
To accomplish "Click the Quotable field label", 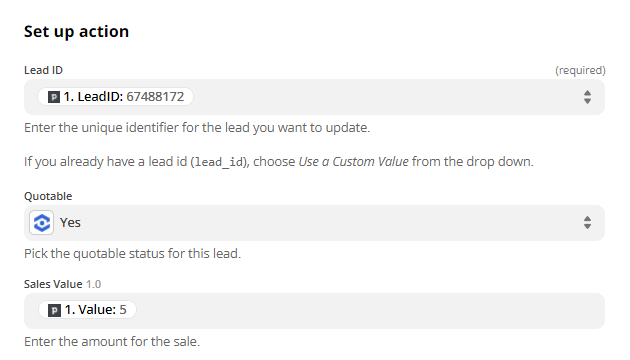I will [x=48, y=196].
